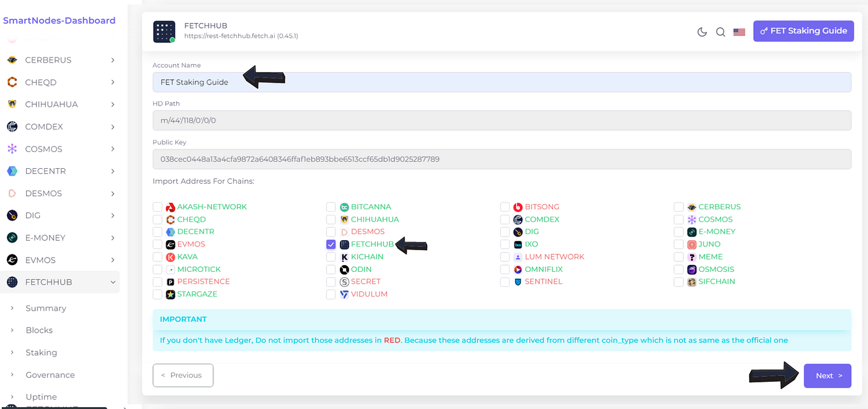Open the search magnifier icon
This screenshot has width=868, height=409.
tap(720, 32)
